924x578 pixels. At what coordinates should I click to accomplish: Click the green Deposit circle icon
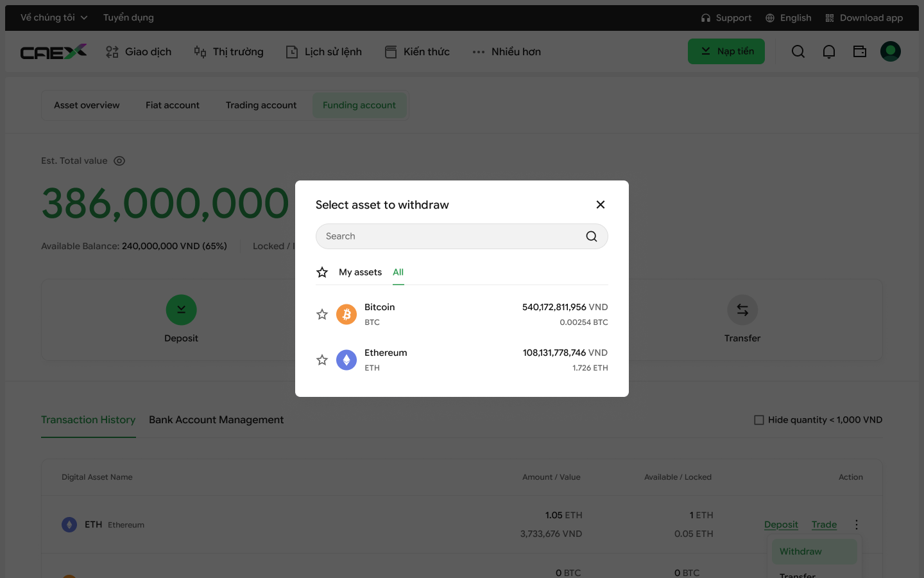click(181, 310)
